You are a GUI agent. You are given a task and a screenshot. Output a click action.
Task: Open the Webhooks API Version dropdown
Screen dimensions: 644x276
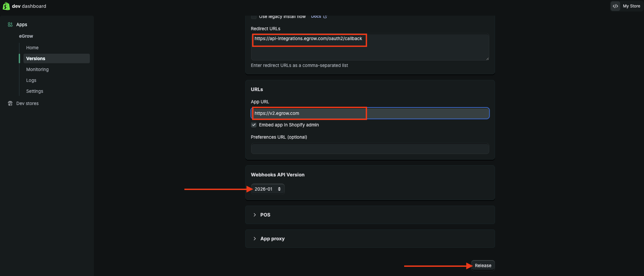point(267,189)
